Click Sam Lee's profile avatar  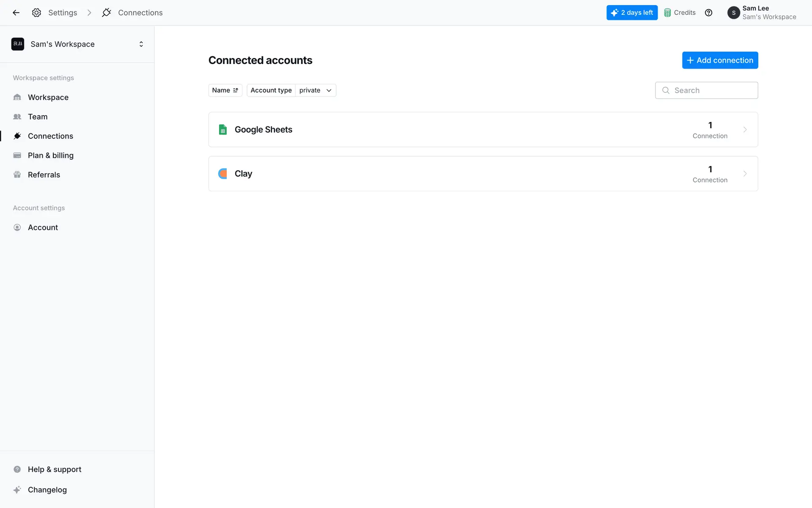click(x=733, y=13)
